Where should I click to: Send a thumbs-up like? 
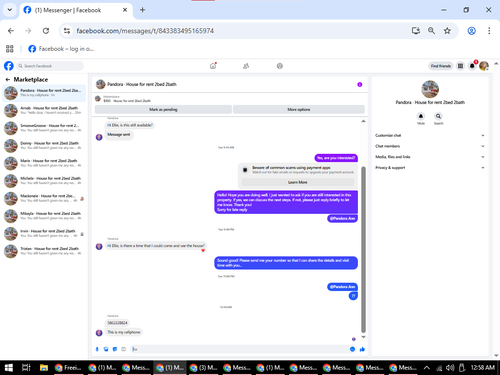point(362,349)
